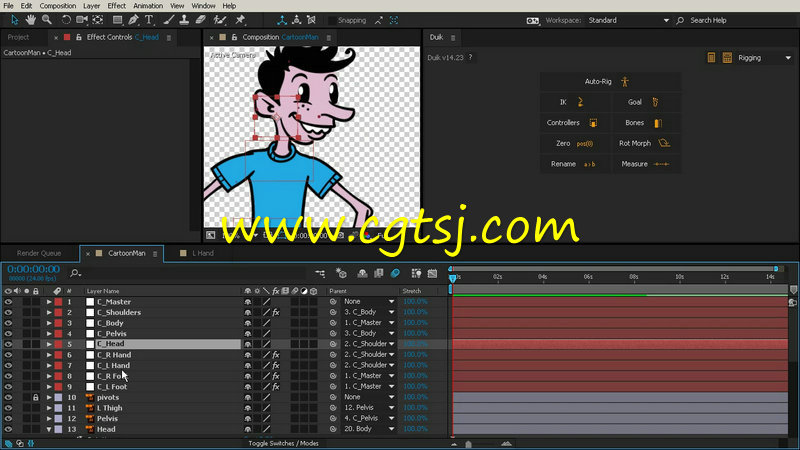Open the Animation menu

click(x=148, y=6)
